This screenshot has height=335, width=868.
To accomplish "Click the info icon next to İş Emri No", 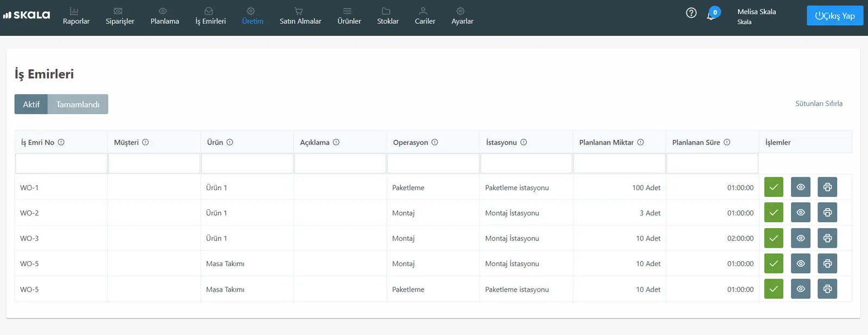I will [x=61, y=142].
